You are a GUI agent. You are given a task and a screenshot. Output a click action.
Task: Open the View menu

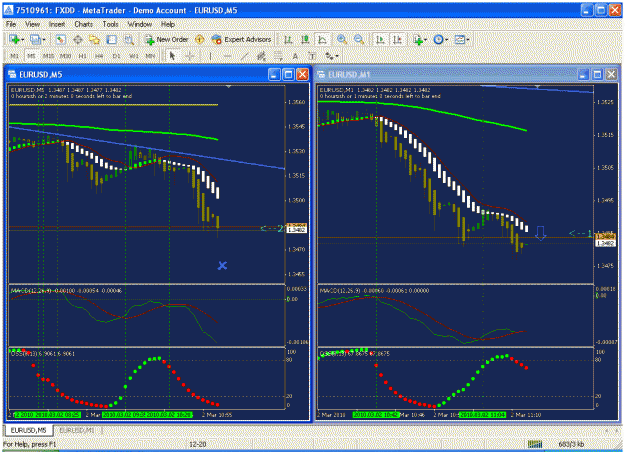tap(32, 24)
